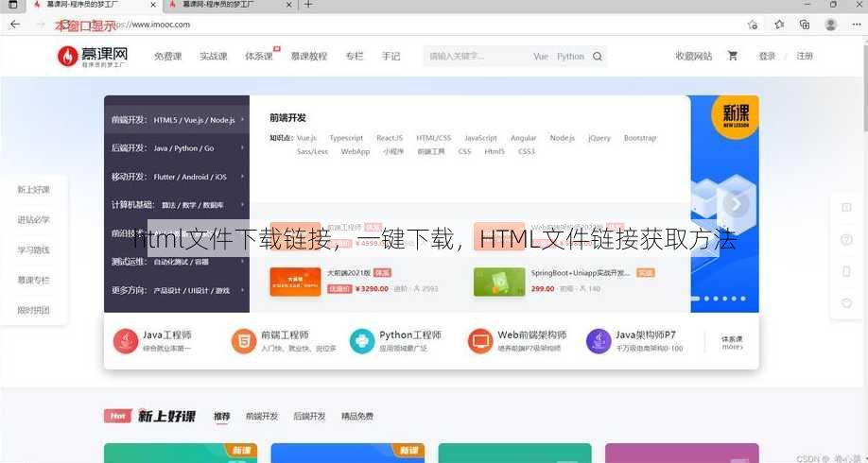Open the browser collections icon
Image resolution: width=868 pixels, height=463 pixels.
(805, 25)
